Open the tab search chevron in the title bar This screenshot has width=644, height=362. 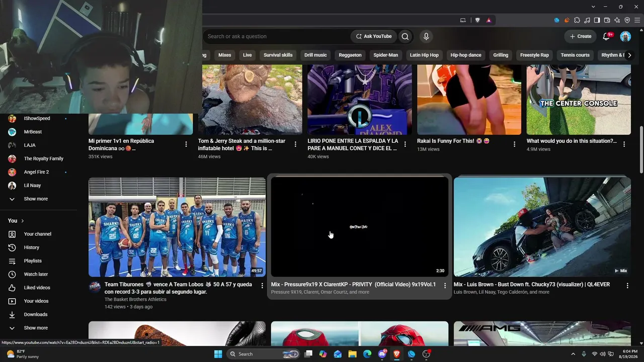coord(593,7)
